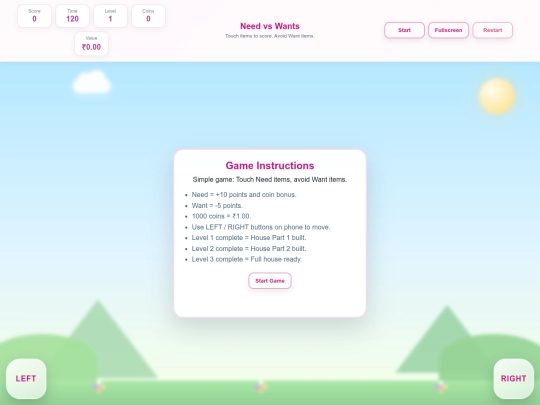Image resolution: width=540 pixels, height=405 pixels.
Task: Click the Level indicator box
Action: point(110,16)
